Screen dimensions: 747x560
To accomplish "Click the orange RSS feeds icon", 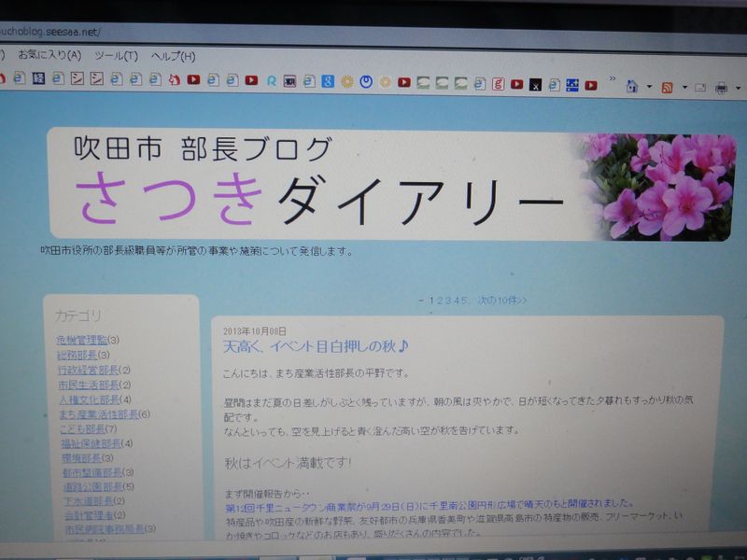I will 667,88.
